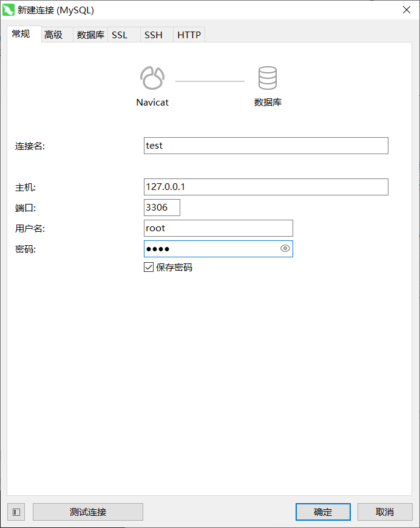Uncheck the 保存密码 checkbox
This screenshot has height=528, width=420.
149,267
